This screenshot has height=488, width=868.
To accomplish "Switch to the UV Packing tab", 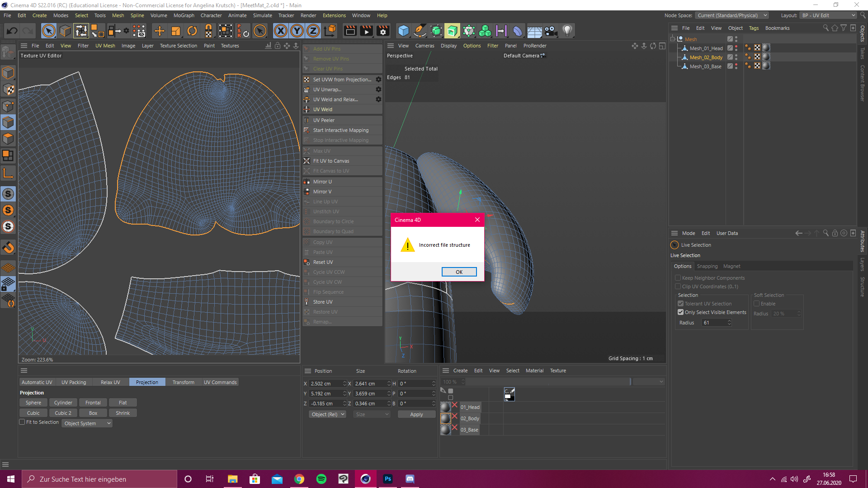I will point(74,382).
